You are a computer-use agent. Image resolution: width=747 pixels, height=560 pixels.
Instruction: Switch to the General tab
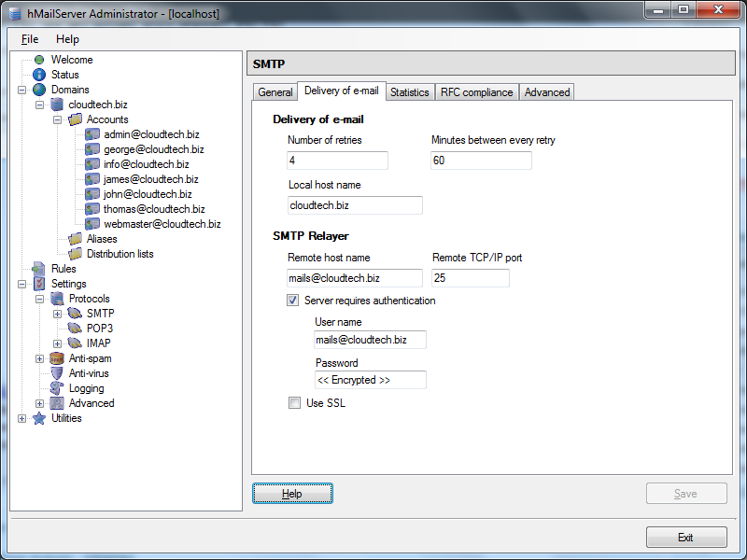pos(275,91)
